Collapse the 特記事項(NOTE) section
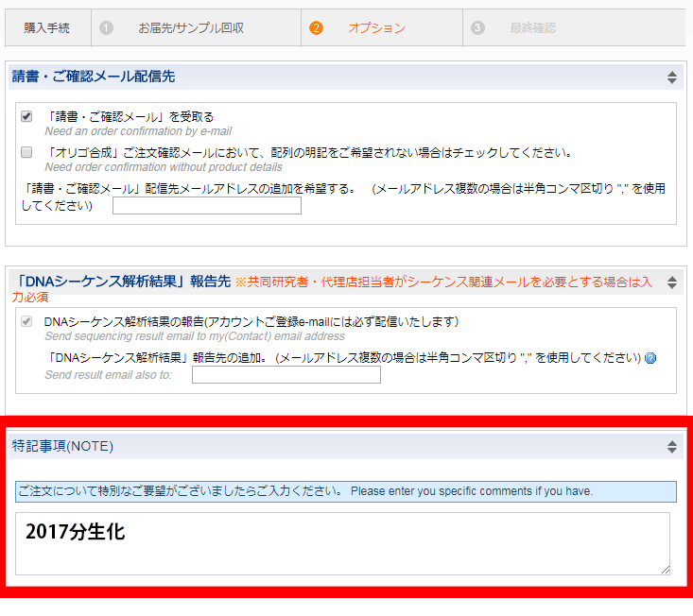The width and height of the screenshot is (693, 616). (x=672, y=447)
